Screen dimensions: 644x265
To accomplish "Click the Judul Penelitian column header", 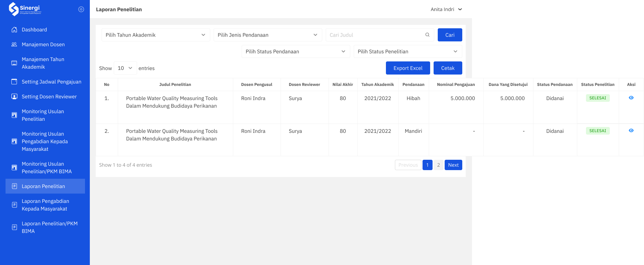I will pos(175,85).
